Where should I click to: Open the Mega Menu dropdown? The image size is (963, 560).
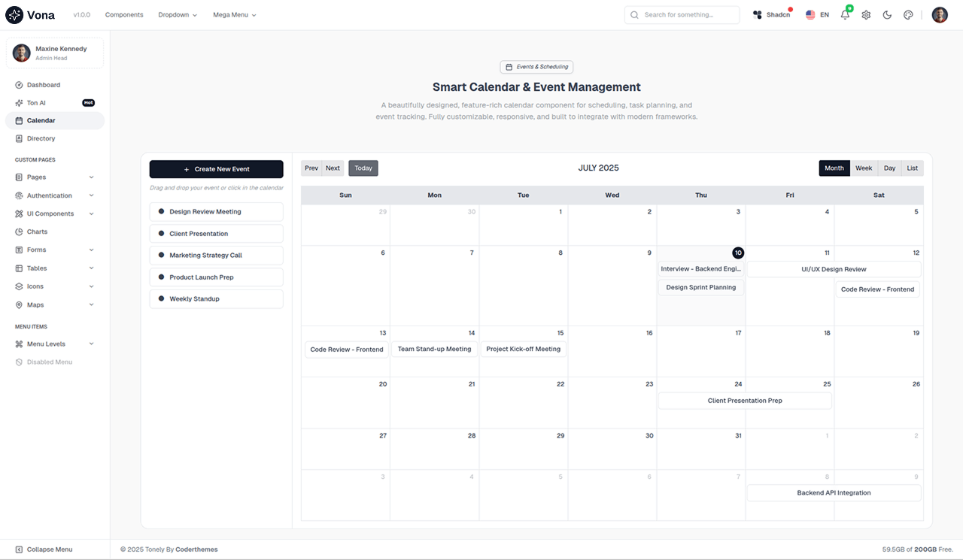[x=234, y=15]
